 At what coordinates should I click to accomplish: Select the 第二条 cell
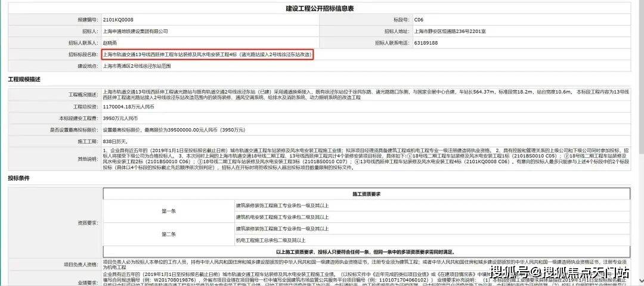(168, 234)
